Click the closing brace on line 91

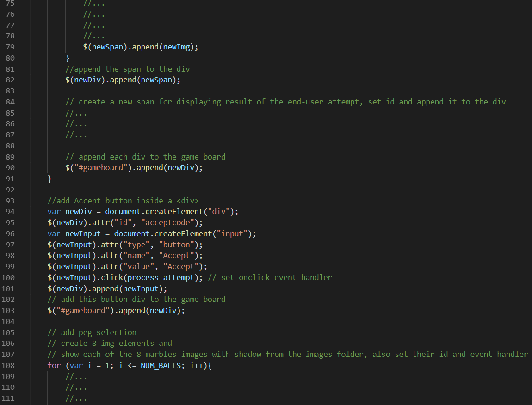coord(49,178)
